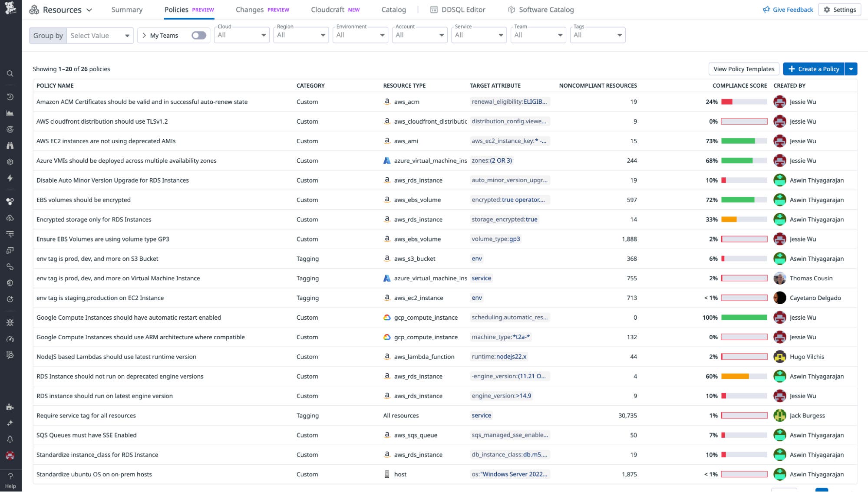Click the 72% compliance score bar
The height and width of the screenshot is (492, 868).
(743, 200)
